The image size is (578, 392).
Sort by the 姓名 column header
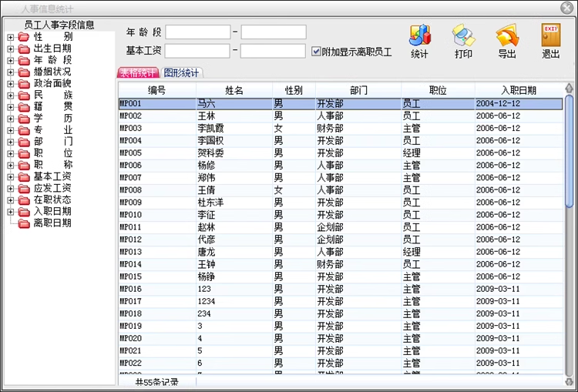234,90
